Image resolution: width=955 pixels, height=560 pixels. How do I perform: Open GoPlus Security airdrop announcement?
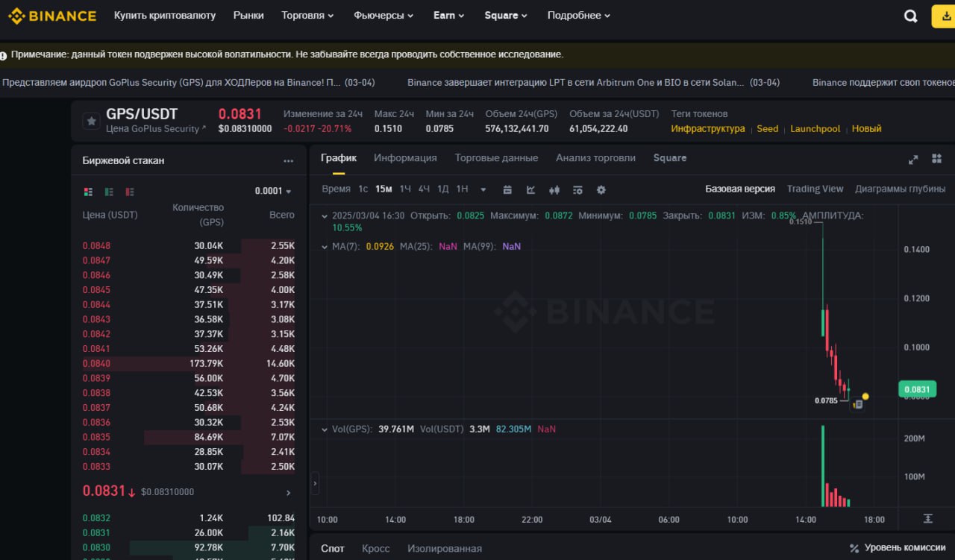pos(188,83)
